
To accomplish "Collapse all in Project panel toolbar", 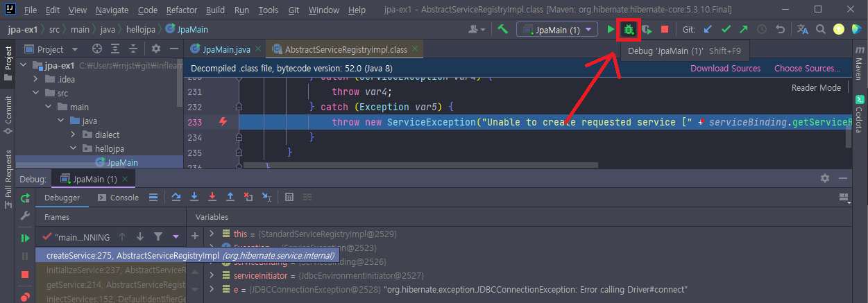I will pyautogui.click(x=134, y=49).
